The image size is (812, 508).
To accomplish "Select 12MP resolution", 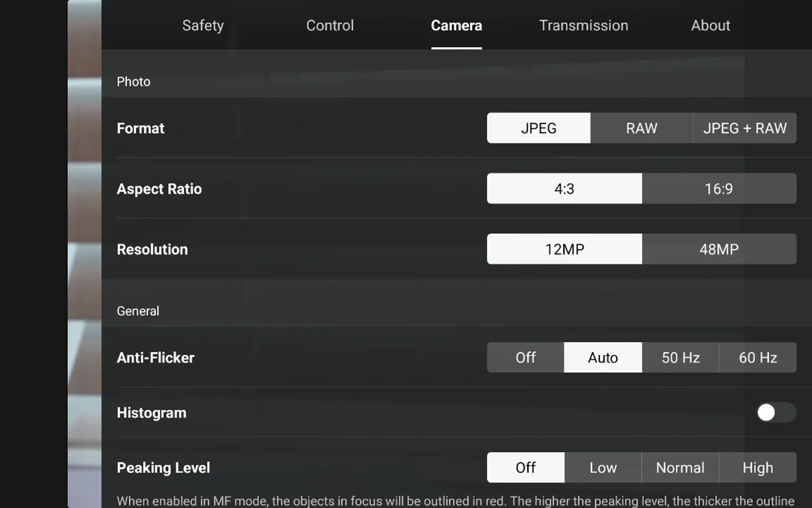I will tap(564, 248).
